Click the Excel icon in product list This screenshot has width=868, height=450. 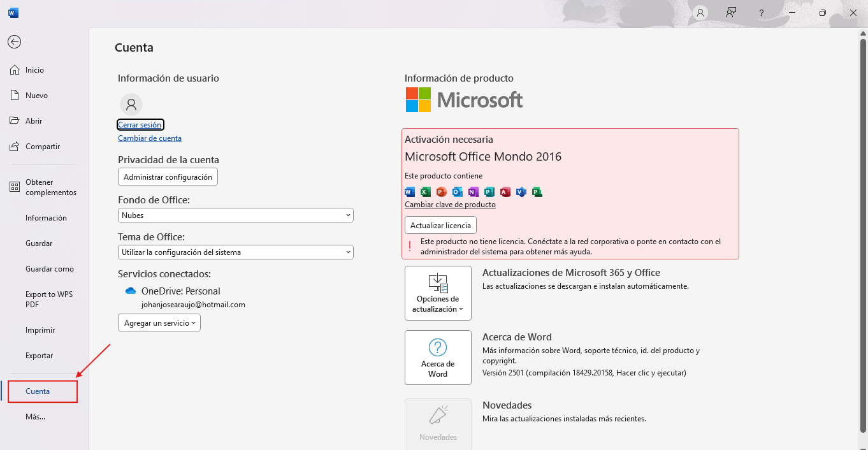coord(425,192)
